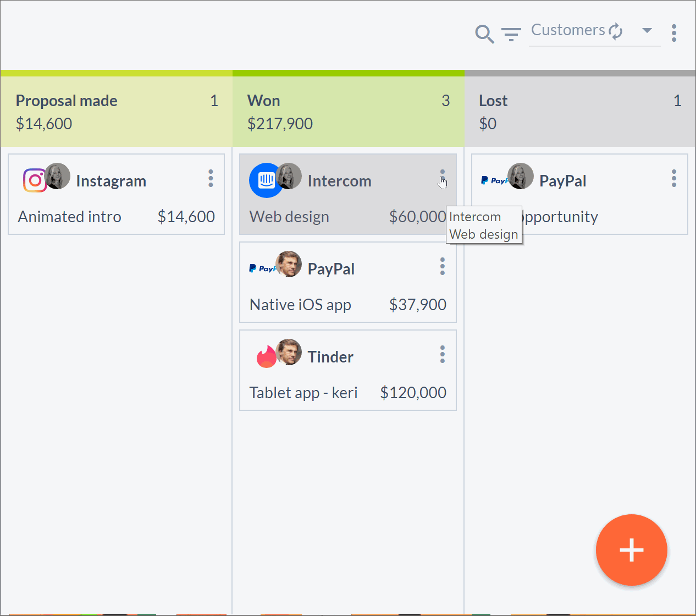The height and width of the screenshot is (616, 696).
Task: Open the Instagram card options menu
Action: [x=211, y=178]
